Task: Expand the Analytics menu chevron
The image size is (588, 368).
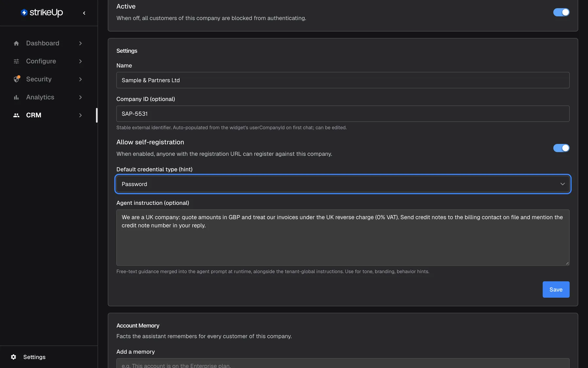Action: (80, 97)
